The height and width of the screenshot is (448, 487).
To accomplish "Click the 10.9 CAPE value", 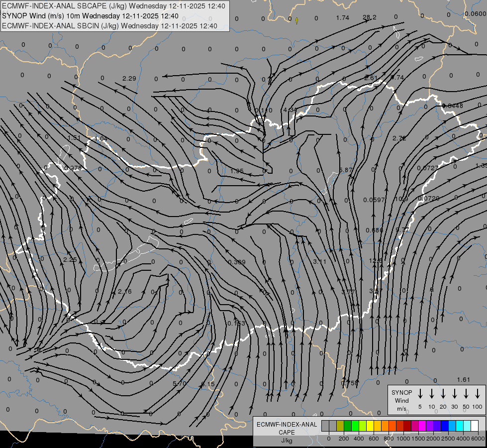I will point(401,199).
